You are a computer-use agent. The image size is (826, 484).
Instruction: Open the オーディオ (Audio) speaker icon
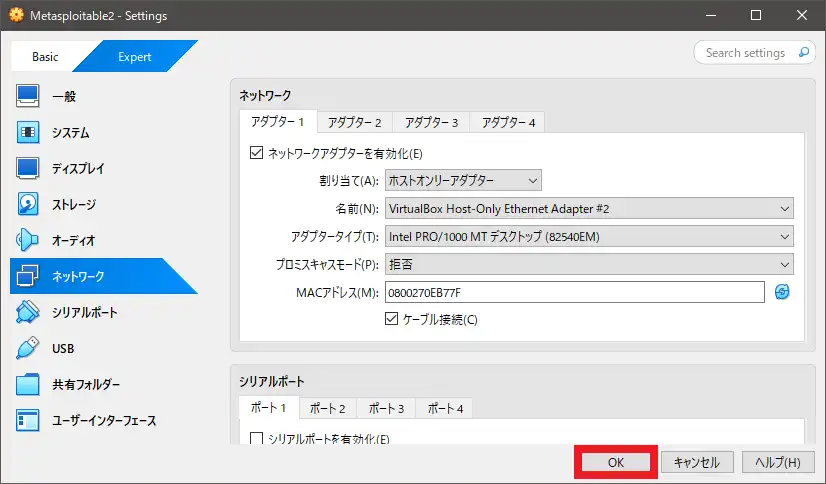(x=28, y=241)
